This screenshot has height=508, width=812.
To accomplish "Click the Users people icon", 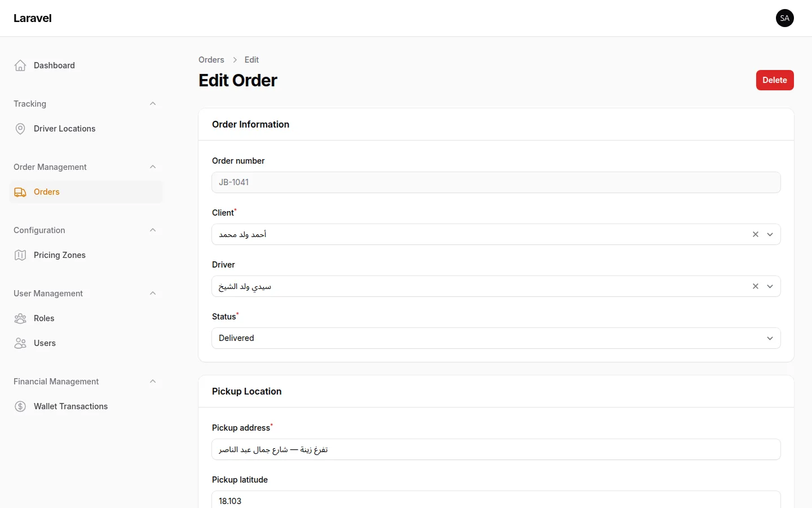I will 20,343.
